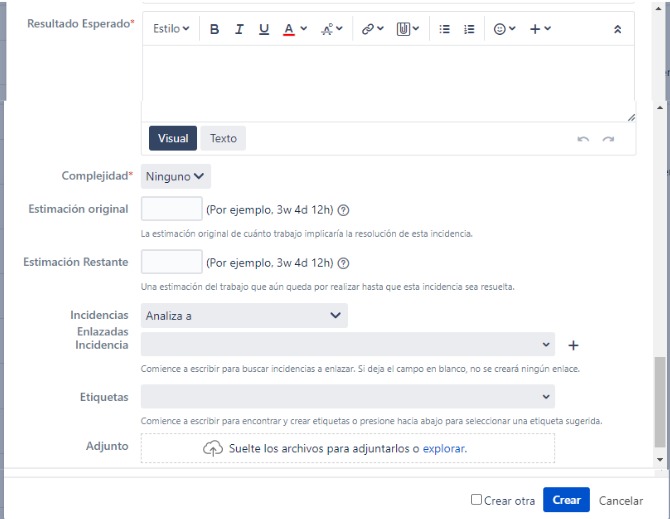
Task: Click the Cancelar link
Action: point(620,501)
